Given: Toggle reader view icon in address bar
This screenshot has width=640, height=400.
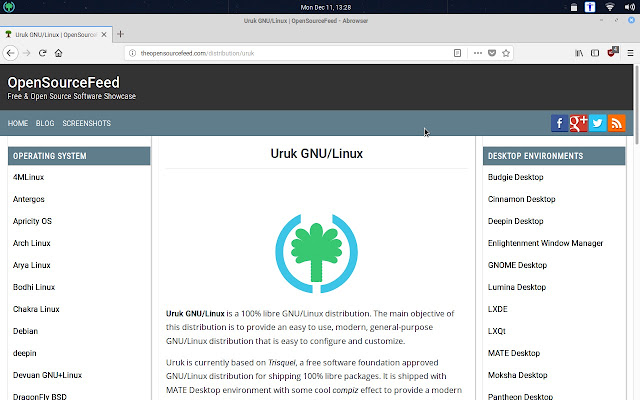Looking at the screenshot, I should point(457,53).
